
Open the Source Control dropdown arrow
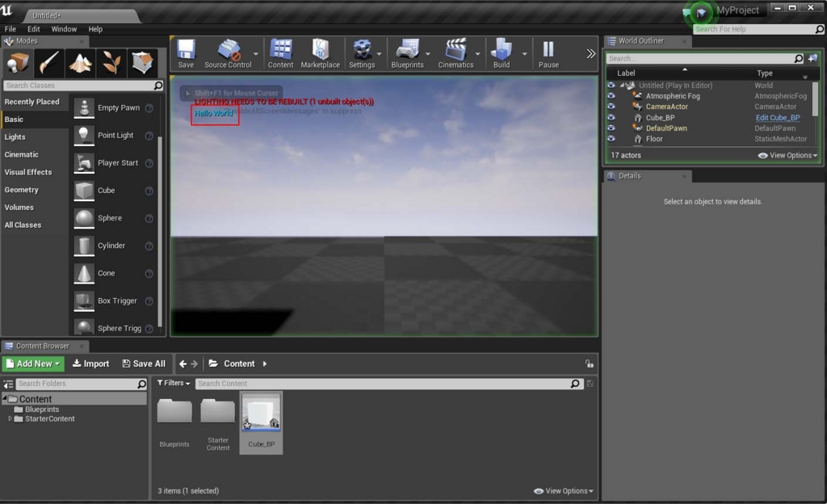pos(256,54)
